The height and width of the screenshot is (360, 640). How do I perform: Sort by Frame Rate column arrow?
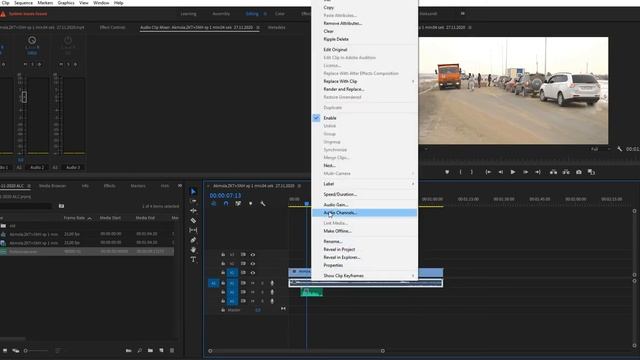[x=89, y=218]
